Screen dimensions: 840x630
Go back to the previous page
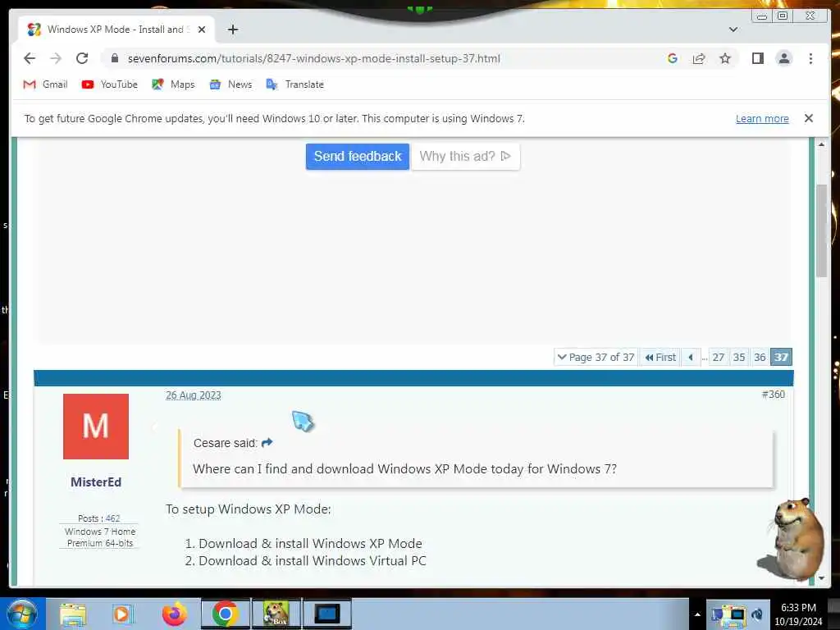tap(30, 58)
